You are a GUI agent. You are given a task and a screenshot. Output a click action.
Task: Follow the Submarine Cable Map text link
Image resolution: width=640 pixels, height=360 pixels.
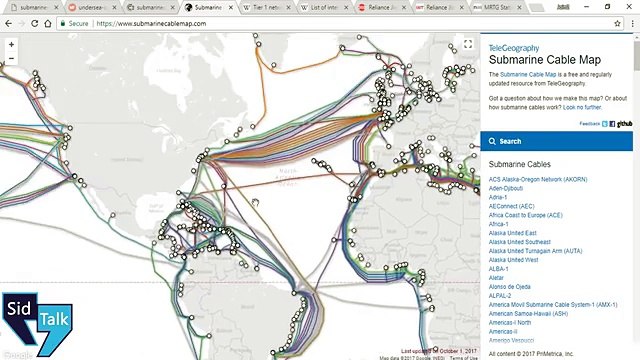pyautogui.click(x=528, y=74)
